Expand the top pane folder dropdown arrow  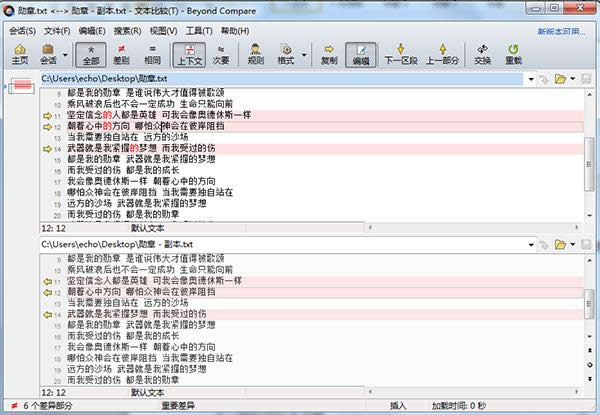point(572,79)
